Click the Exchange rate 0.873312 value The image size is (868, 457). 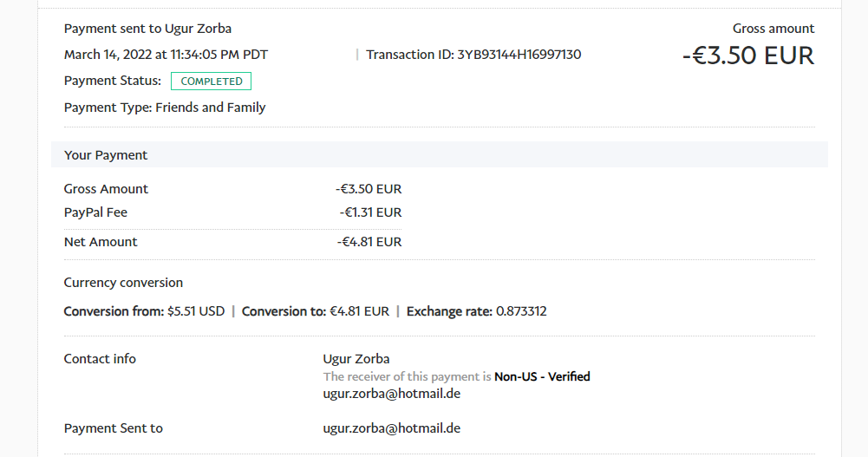[520, 311]
